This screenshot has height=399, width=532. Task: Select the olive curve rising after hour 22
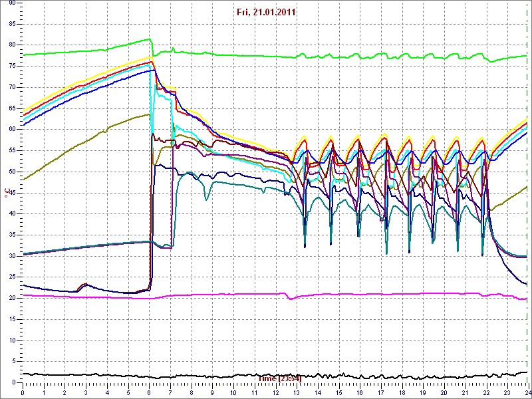click(x=512, y=197)
